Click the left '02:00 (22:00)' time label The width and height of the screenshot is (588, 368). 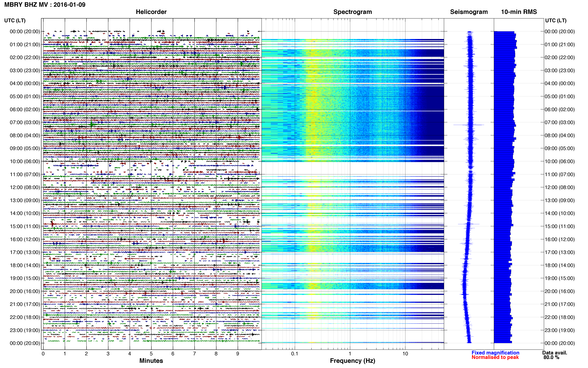point(25,57)
